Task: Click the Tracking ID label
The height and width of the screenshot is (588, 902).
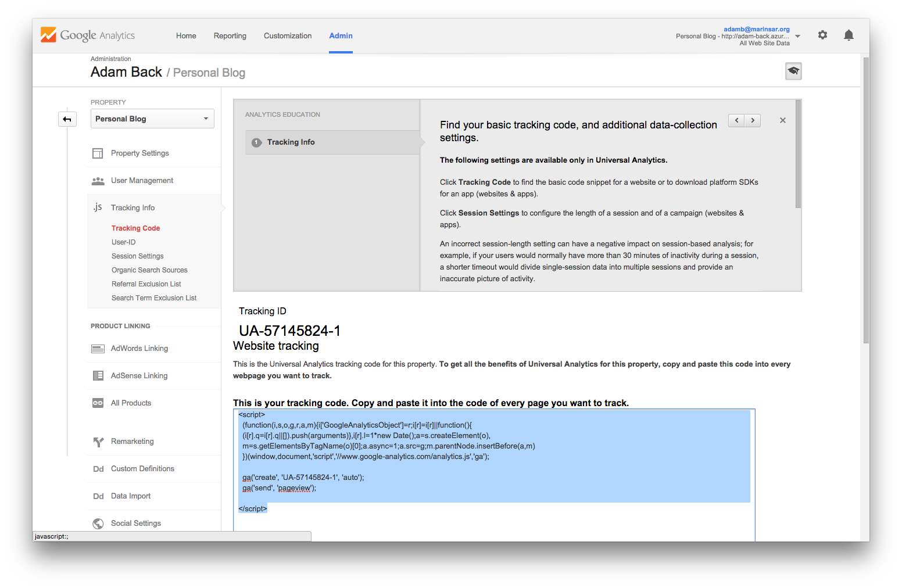Action: tap(263, 311)
